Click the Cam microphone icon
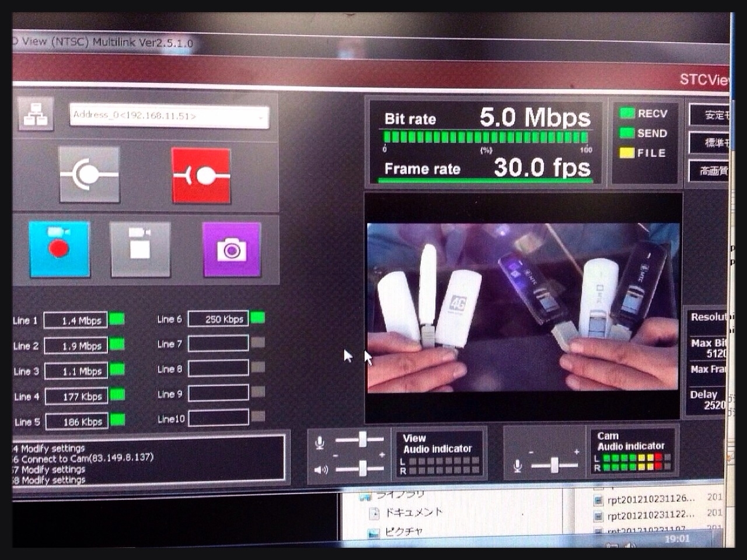The image size is (747, 560). [x=517, y=466]
